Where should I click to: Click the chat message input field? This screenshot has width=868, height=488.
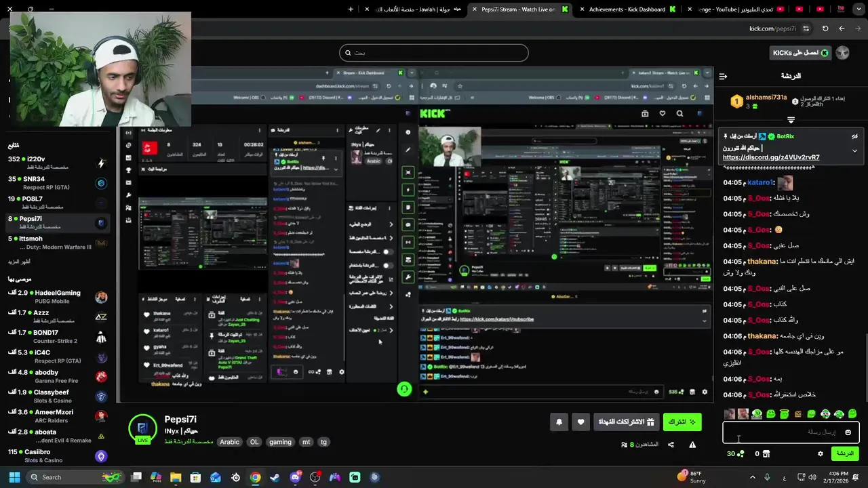pyautogui.click(x=791, y=432)
